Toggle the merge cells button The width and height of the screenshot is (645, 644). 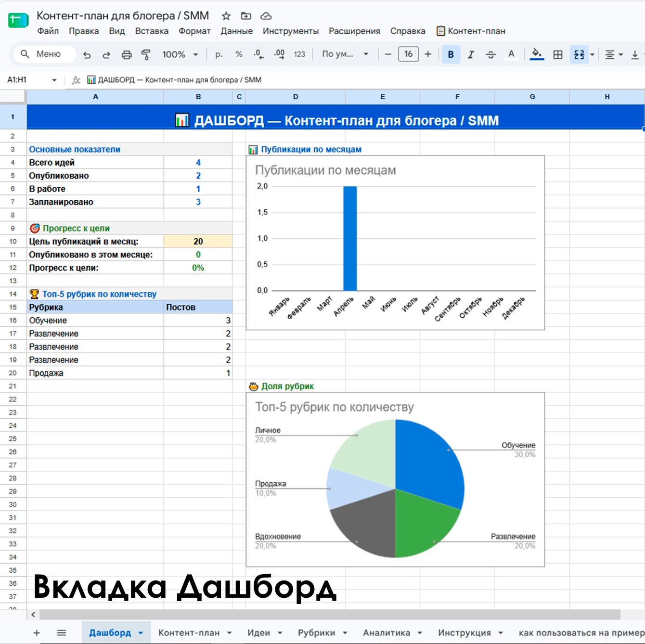pos(579,54)
